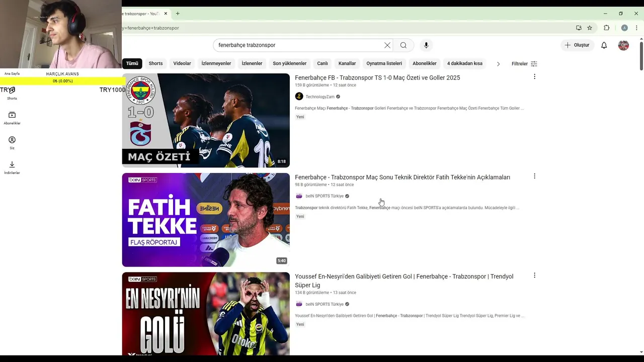The height and width of the screenshot is (362, 644).
Task: Click '159 B görüntüleme' view count text
Action: [312, 85]
